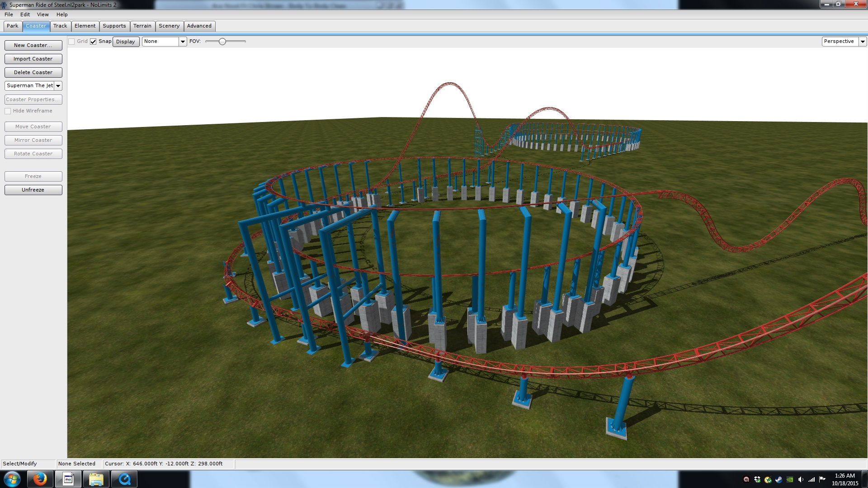Open the Perspective view dropdown
868x488 pixels.
863,42
